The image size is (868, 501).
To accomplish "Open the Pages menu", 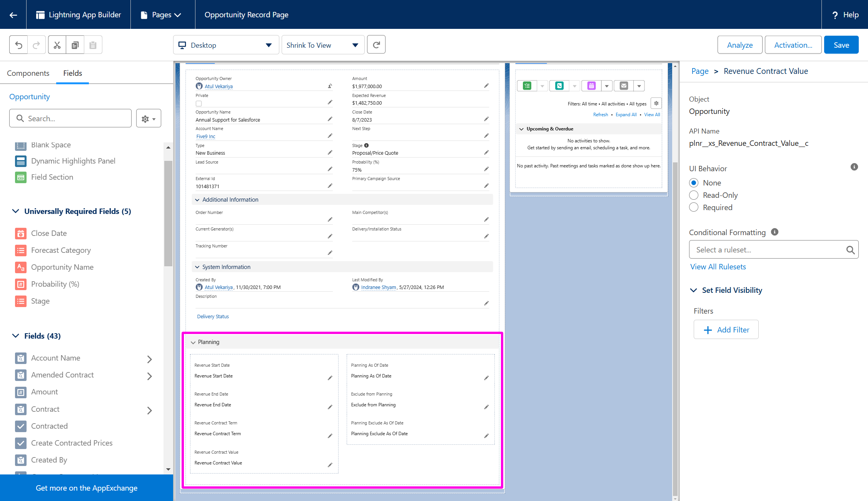I will tap(162, 15).
